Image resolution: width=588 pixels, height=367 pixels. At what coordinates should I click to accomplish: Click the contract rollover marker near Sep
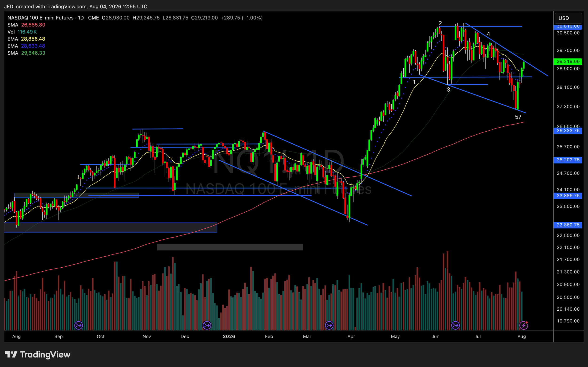click(x=79, y=325)
